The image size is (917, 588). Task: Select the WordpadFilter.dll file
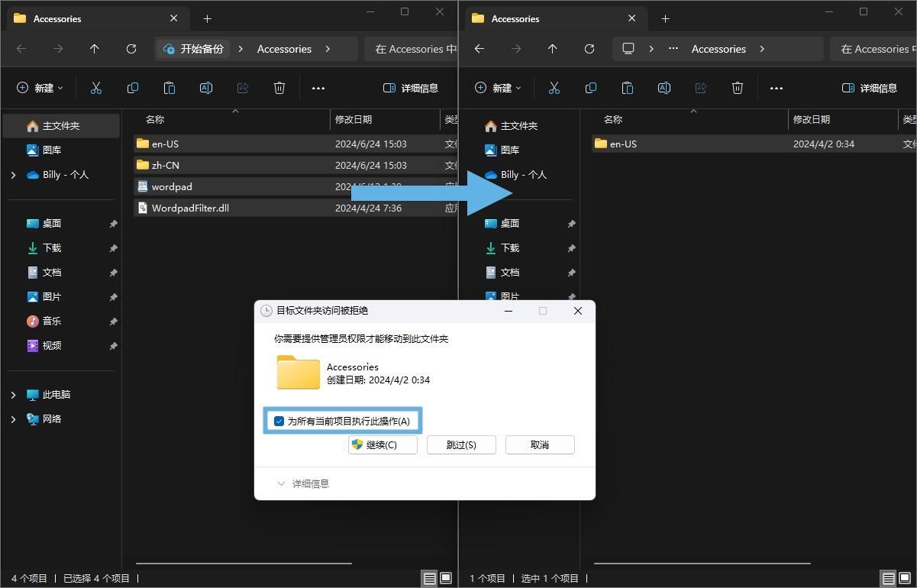point(190,208)
